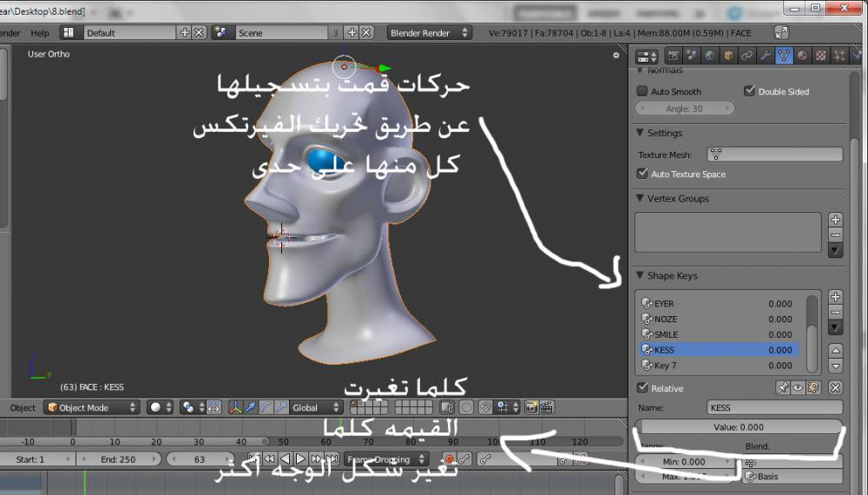Open Material properties sphere icon
Viewport: 868px width, 495px height.
(x=802, y=56)
